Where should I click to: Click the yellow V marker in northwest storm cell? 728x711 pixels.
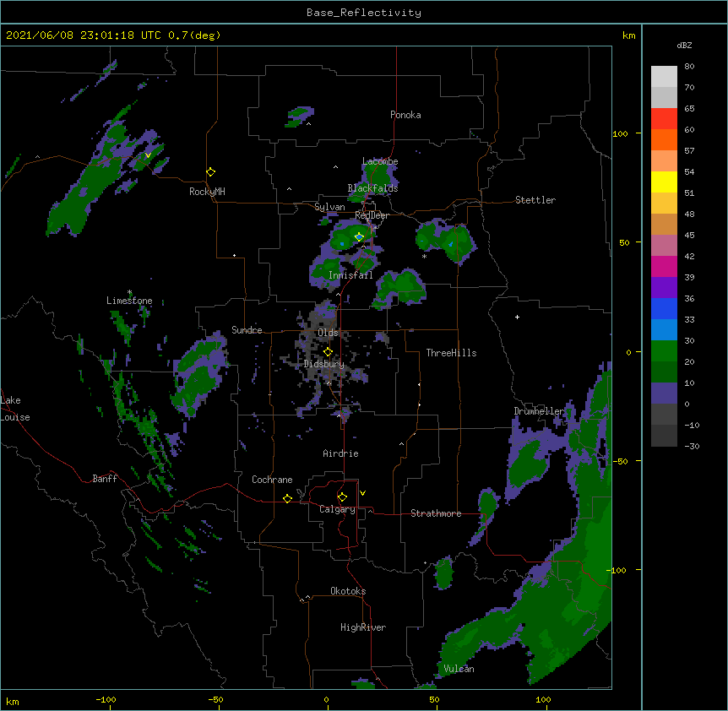[148, 155]
